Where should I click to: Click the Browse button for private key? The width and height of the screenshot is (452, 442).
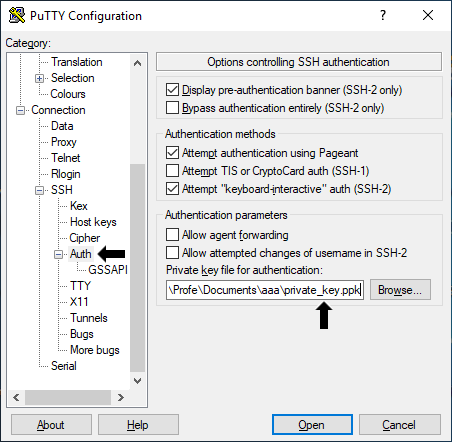click(400, 290)
